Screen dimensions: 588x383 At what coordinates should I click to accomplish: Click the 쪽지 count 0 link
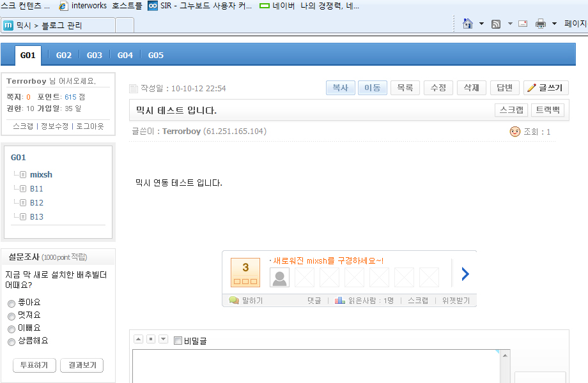pyautogui.click(x=28, y=97)
